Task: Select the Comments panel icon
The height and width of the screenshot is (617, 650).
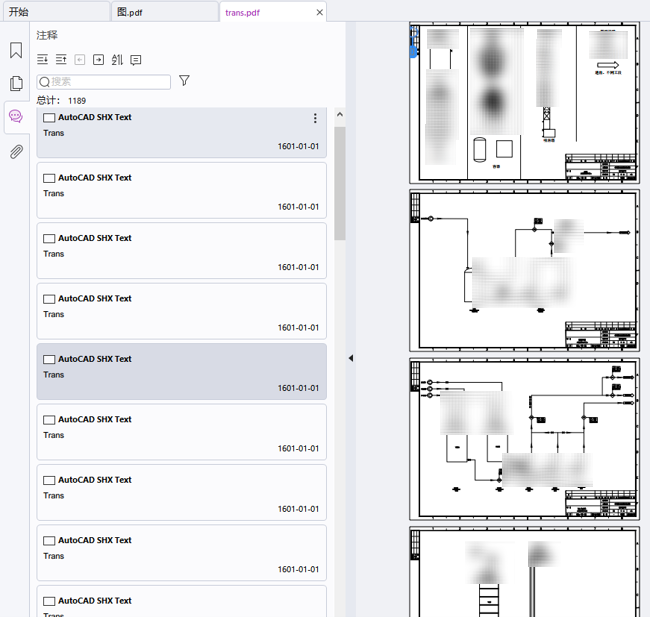Action: [x=16, y=117]
